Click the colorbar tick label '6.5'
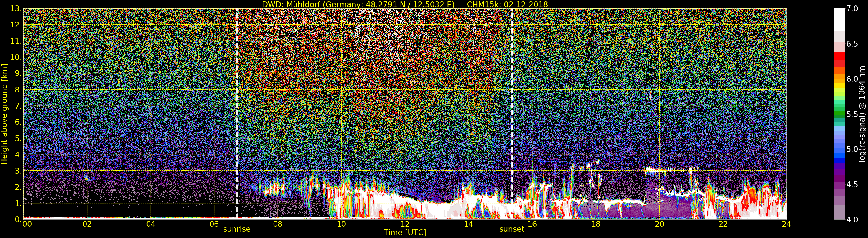Screen dimensions: 868x238 point(852,44)
